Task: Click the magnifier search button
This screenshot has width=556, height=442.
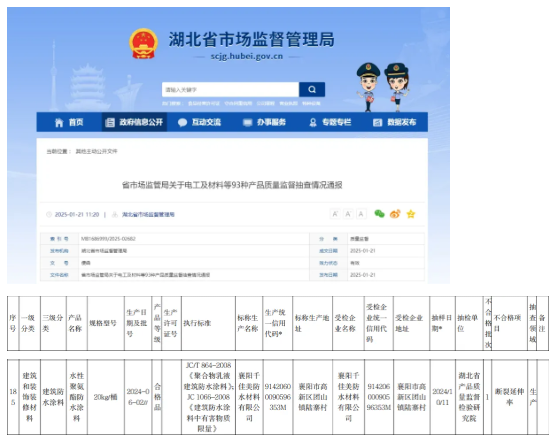Action: [x=312, y=89]
